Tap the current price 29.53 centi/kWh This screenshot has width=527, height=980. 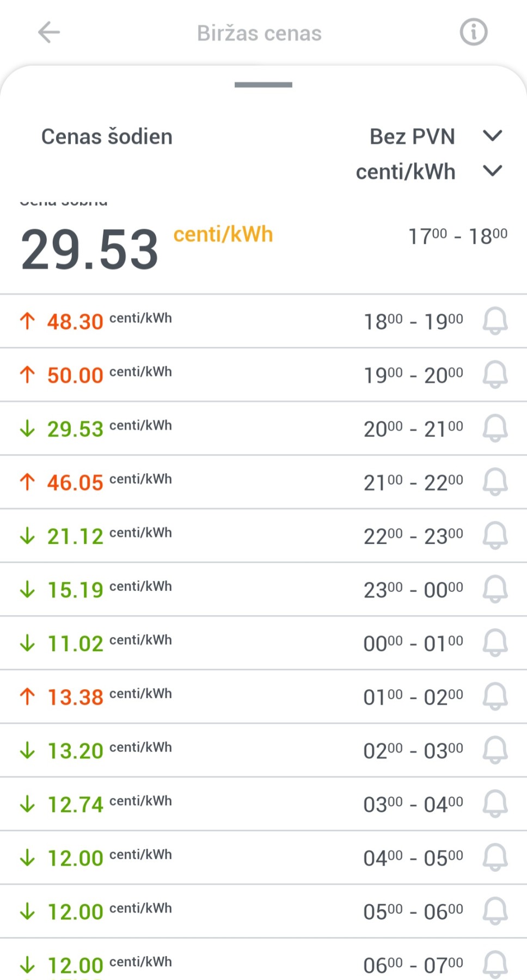coord(90,250)
